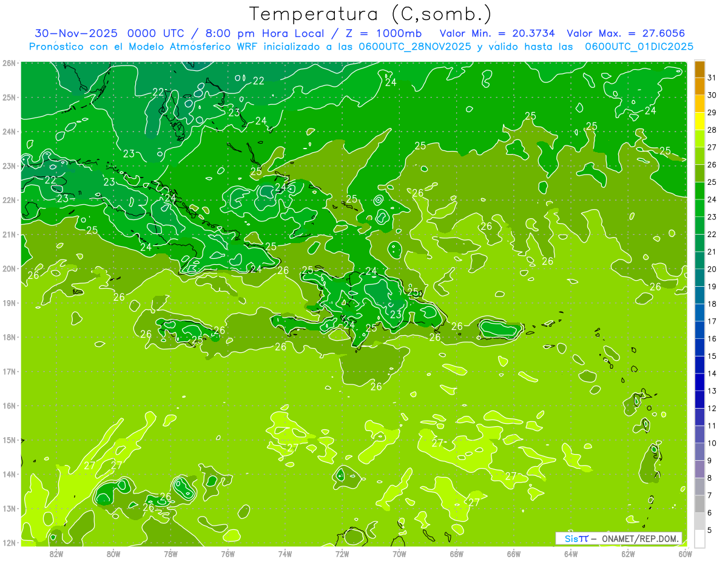Click the purple swatch between 9 and 10

click(x=699, y=452)
